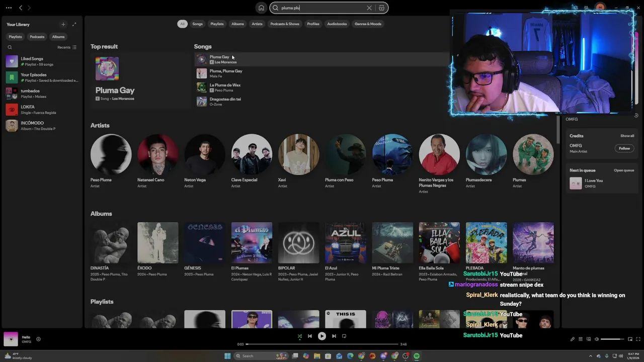Mute with the volume speaker icon
The height and width of the screenshot is (362, 644).
[x=597, y=339]
